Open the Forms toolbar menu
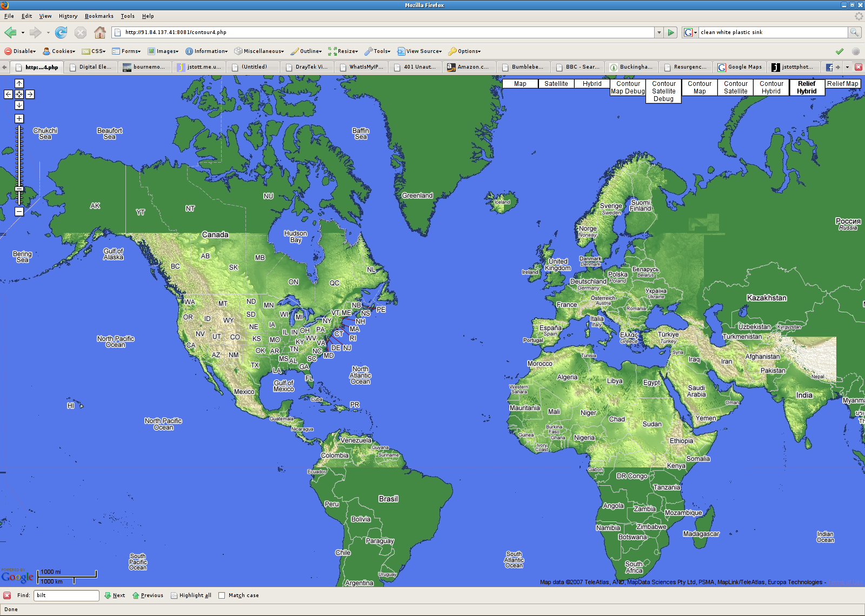865x616 pixels. click(x=127, y=51)
